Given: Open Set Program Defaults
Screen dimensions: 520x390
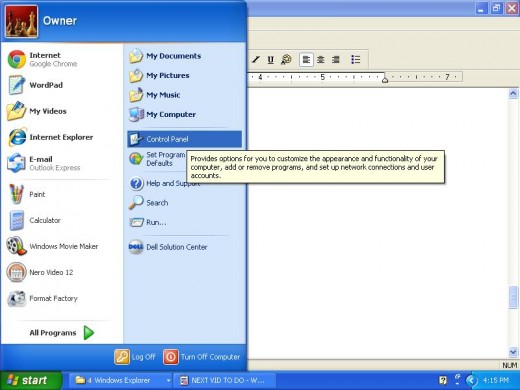Looking at the screenshot, I should [x=157, y=159].
